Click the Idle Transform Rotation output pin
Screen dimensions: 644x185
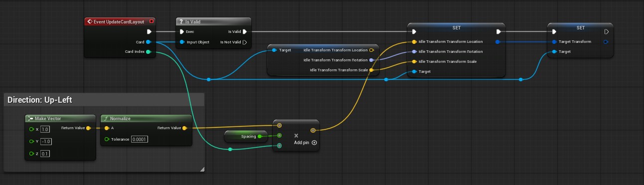click(x=371, y=60)
